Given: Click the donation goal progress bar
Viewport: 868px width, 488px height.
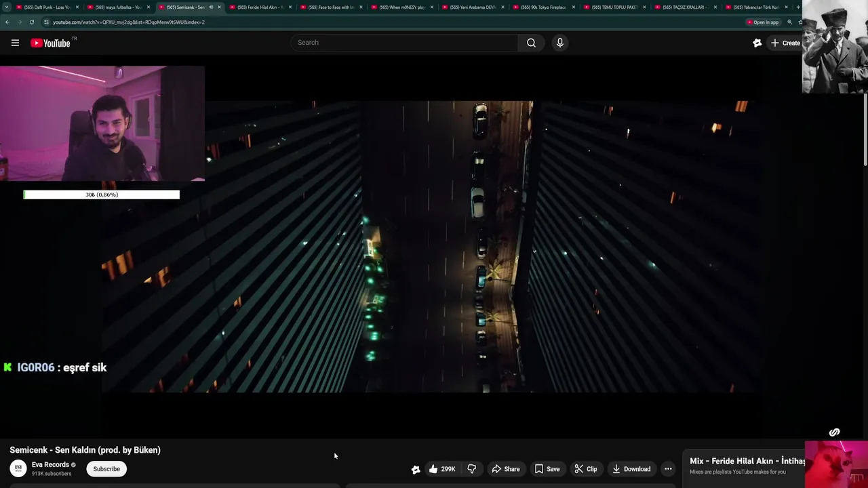Looking at the screenshot, I should (x=102, y=195).
